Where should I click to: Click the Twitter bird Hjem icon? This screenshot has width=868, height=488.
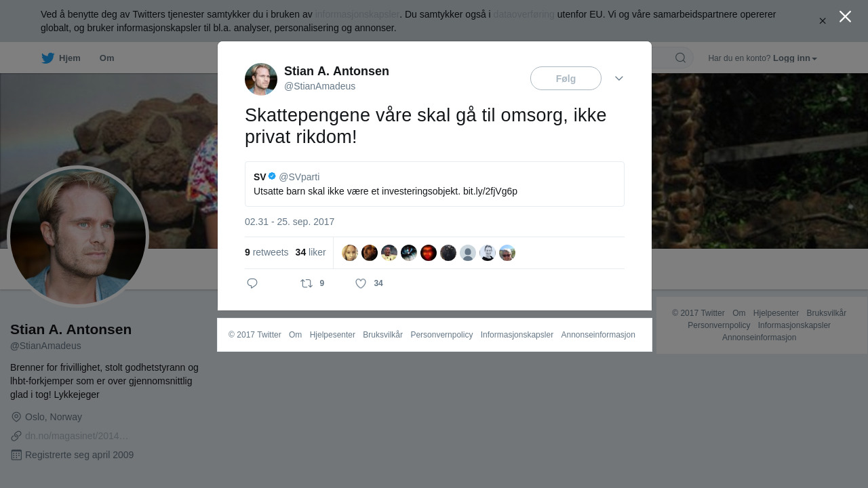[47, 58]
